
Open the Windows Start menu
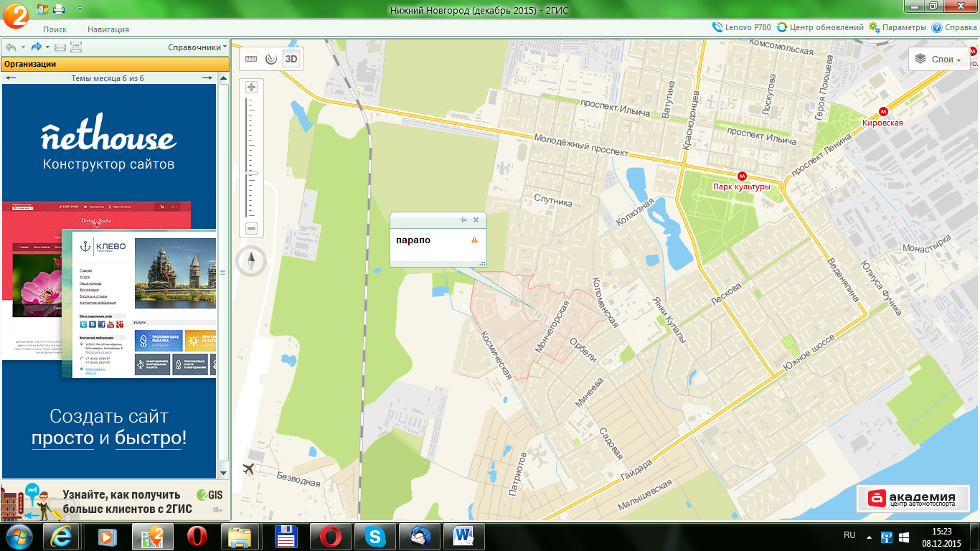19,536
